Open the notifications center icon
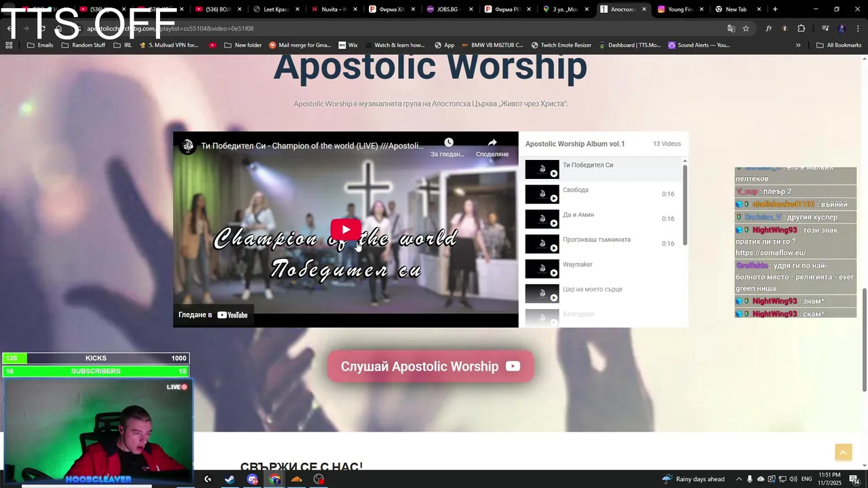 [854, 479]
